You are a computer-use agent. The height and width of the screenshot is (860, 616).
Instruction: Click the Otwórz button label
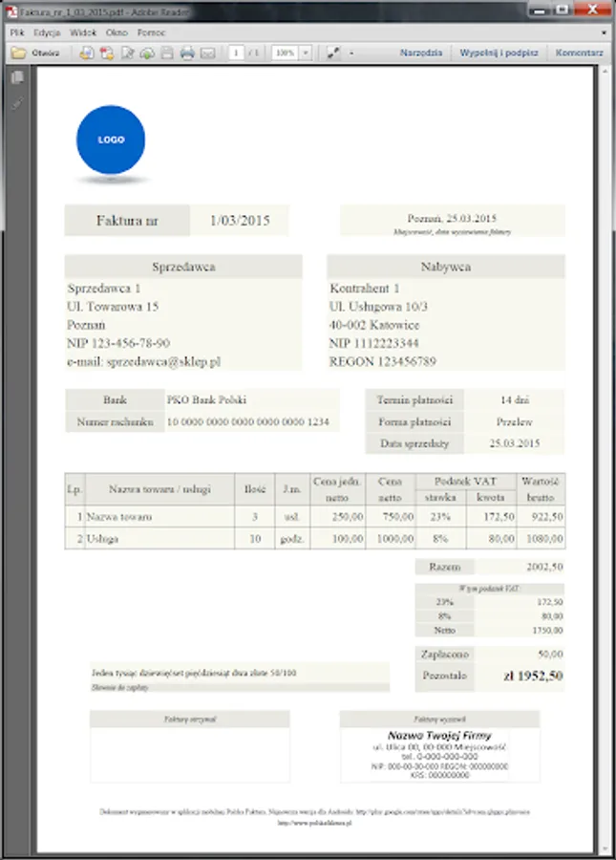tap(45, 53)
